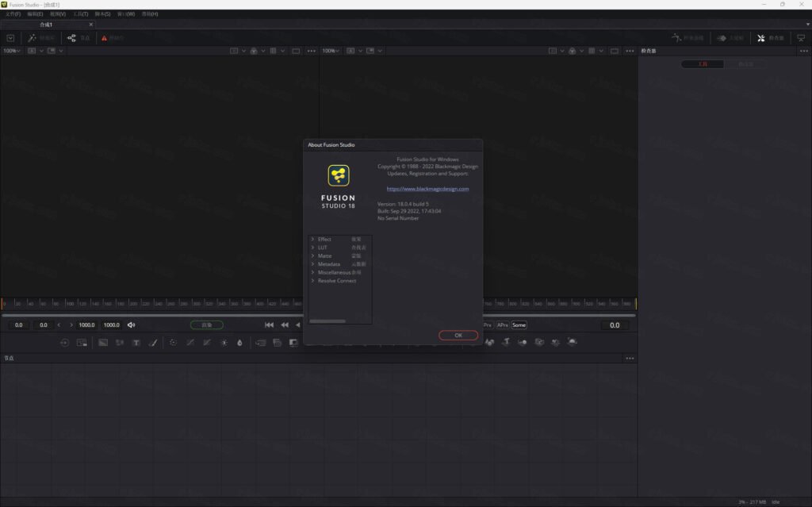Toggle the Spline panel button

(x=688, y=38)
